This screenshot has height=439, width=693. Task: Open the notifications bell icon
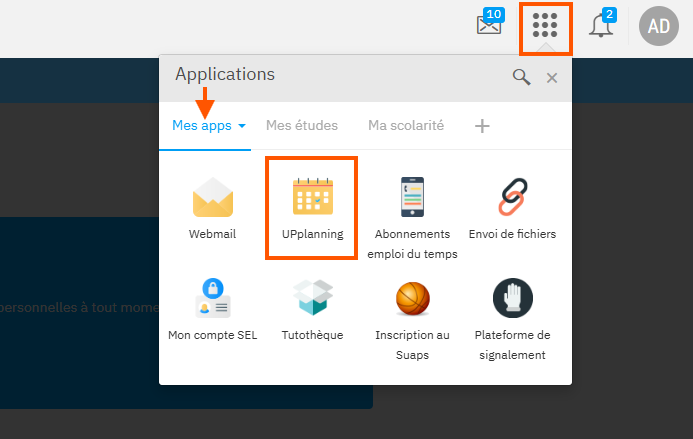click(601, 26)
